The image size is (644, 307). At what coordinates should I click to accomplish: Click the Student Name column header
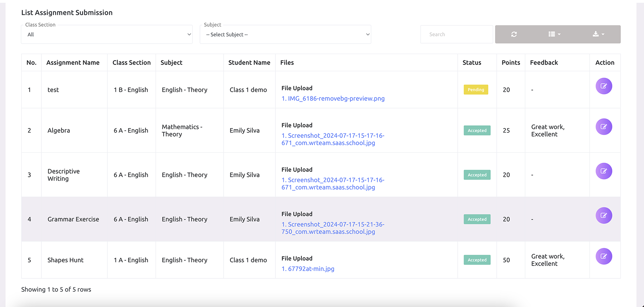[249, 63]
